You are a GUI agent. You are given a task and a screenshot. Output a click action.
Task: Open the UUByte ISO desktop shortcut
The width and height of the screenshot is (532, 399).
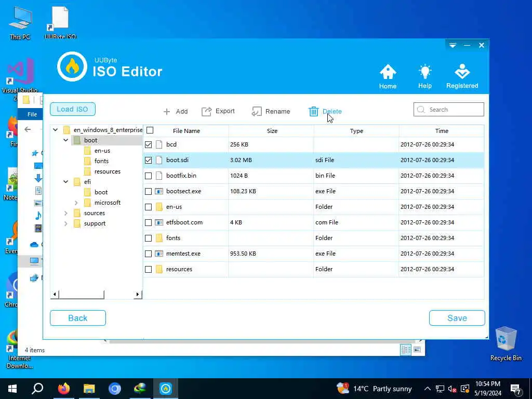pyautogui.click(x=60, y=23)
